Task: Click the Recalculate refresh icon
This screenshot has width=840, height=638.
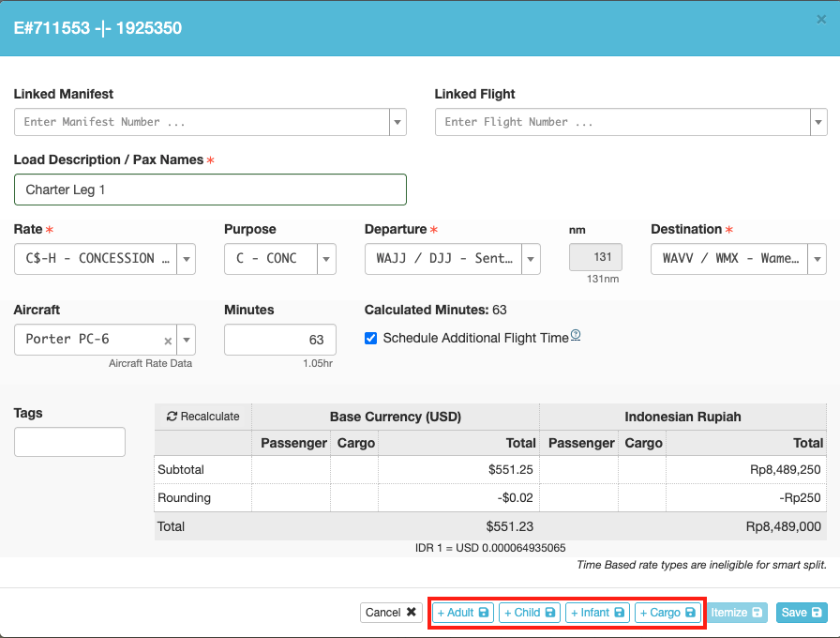Action: pos(172,417)
